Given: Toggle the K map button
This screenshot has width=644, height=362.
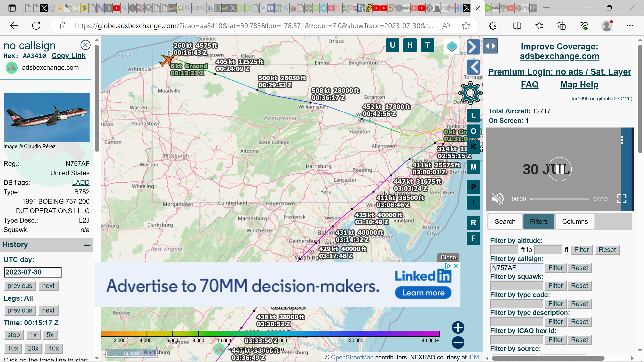Looking at the screenshot, I should click(x=473, y=147).
